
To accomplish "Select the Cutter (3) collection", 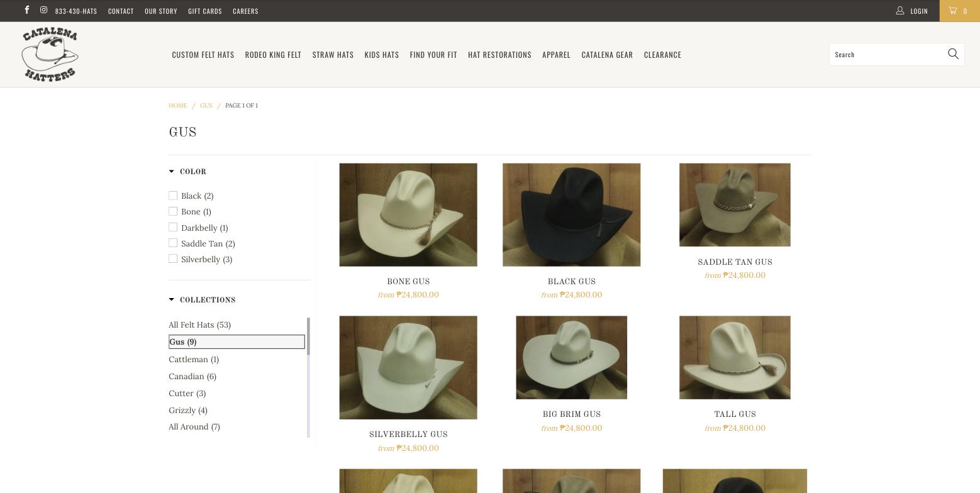I will [x=187, y=393].
